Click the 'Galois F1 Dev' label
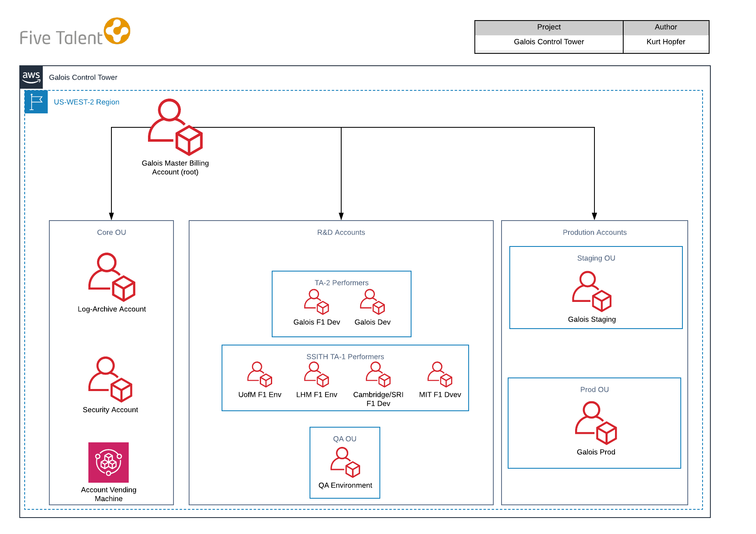 [x=317, y=322]
